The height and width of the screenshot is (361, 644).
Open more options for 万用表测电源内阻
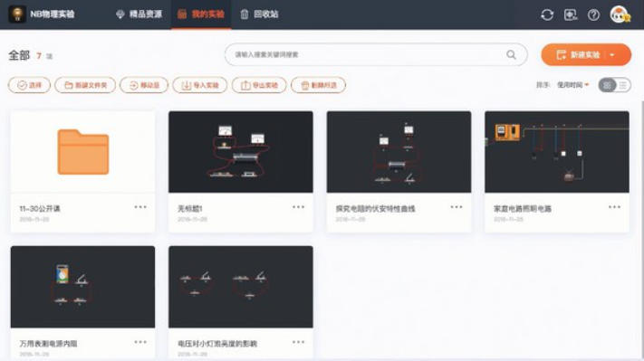pyautogui.click(x=140, y=342)
